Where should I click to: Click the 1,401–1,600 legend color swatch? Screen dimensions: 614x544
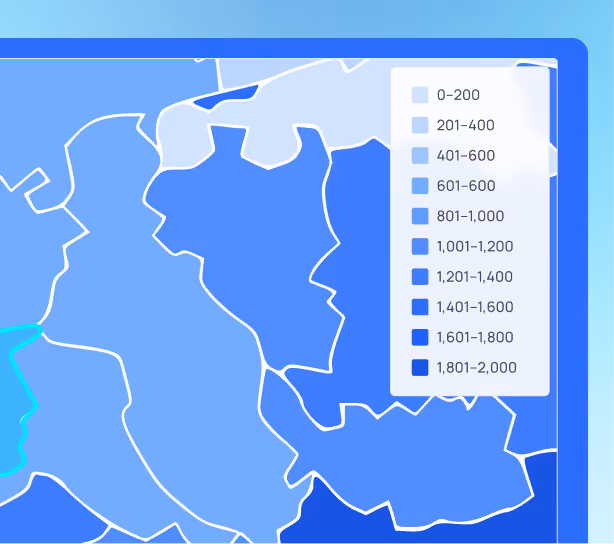[x=420, y=307]
